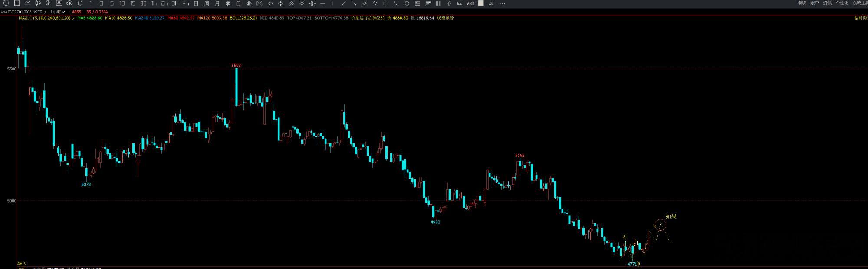Image resolution: width=868 pixels, height=269 pixels.
Task: Switch to the 5 minute period
Action: 112,3
